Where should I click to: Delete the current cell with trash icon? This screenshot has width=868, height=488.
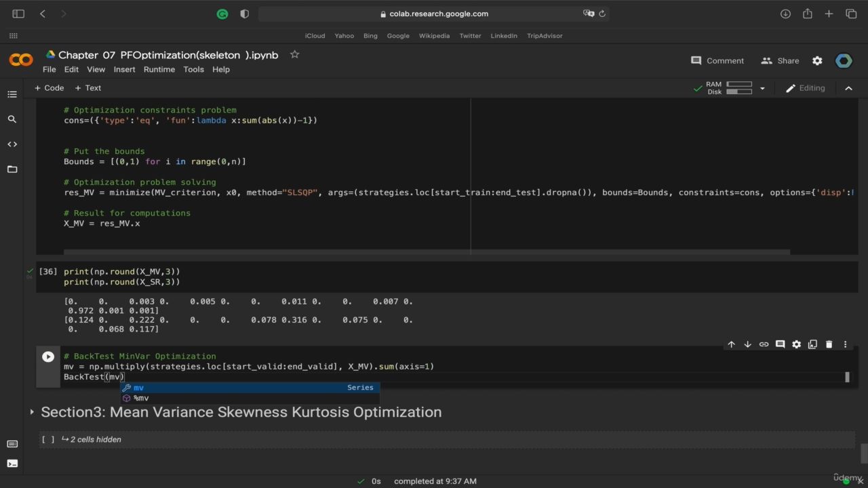click(x=829, y=344)
